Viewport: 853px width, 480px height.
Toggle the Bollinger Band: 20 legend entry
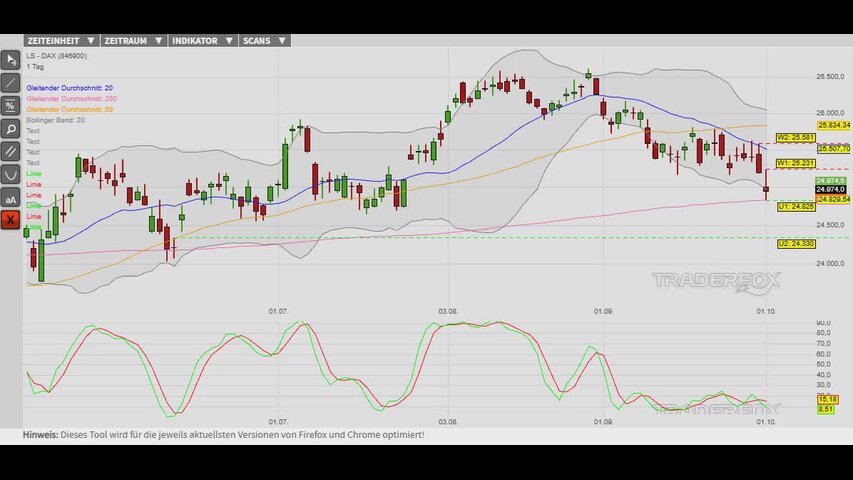[x=55, y=120]
